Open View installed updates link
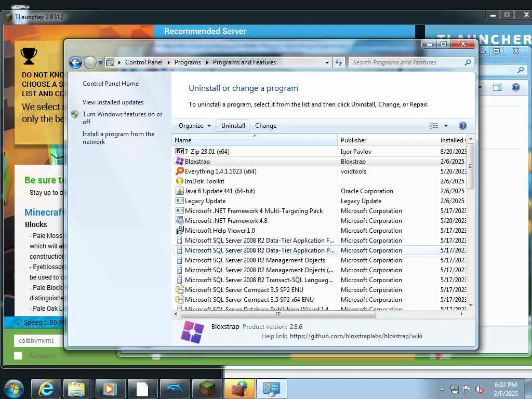532x399 pixels. [113, 102]
